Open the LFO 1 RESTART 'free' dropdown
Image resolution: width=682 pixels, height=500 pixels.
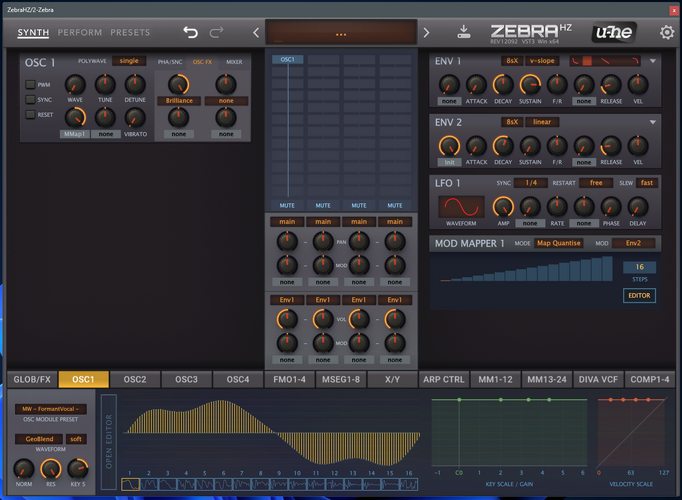pyautogui.click(x=596, y=183)
